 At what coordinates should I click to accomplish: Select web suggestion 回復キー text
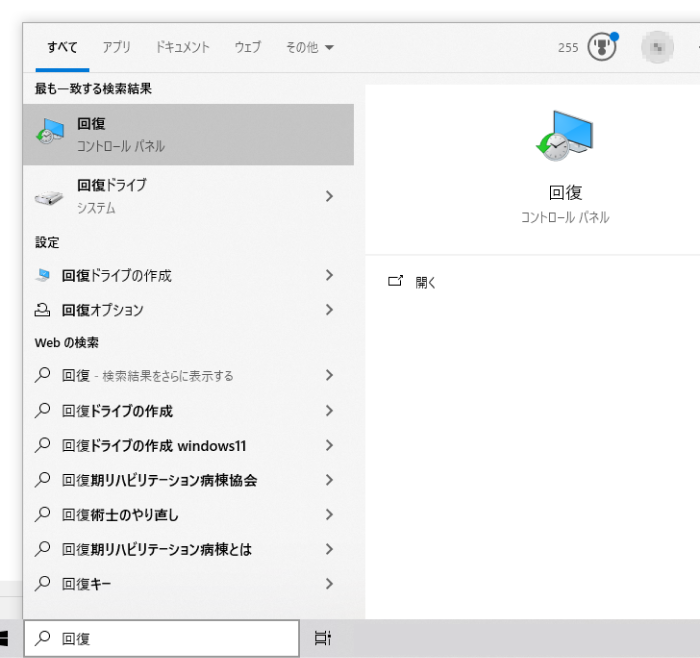pos(86,584)
